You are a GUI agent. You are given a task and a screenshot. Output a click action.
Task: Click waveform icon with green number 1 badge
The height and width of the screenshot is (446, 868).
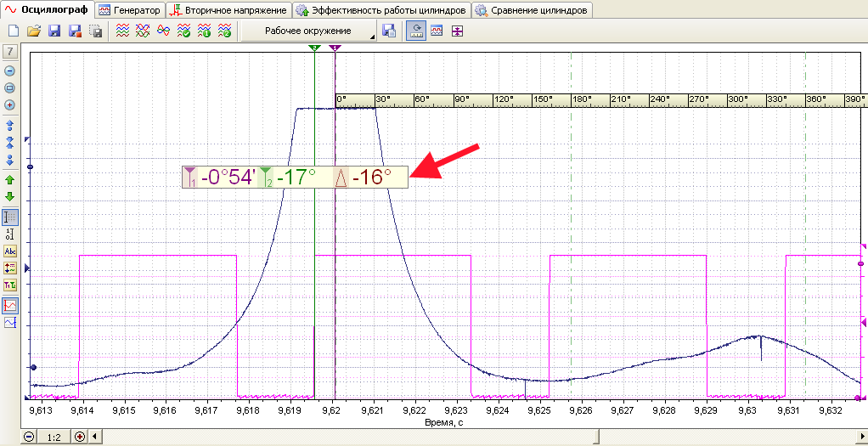[x=205, y=31]
